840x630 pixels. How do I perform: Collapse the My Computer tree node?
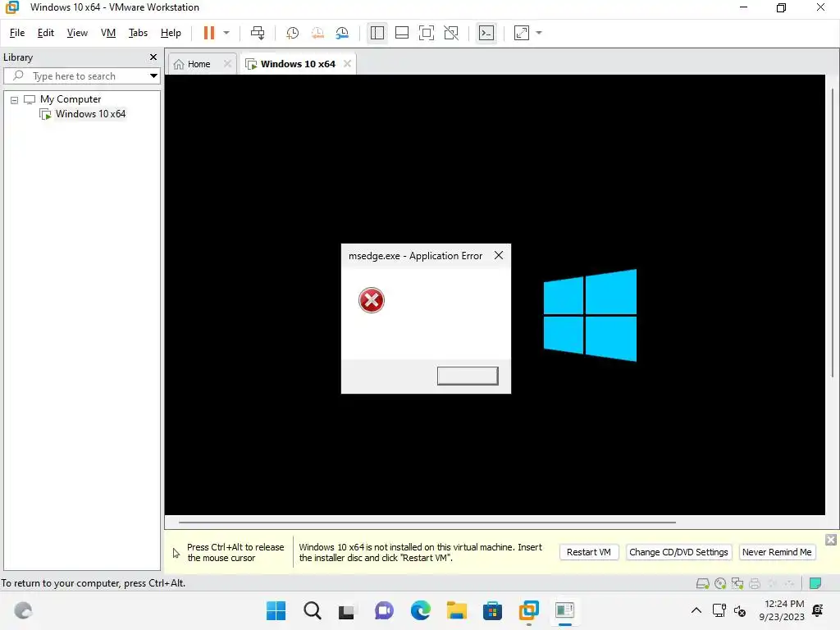(x=15, y=99)
